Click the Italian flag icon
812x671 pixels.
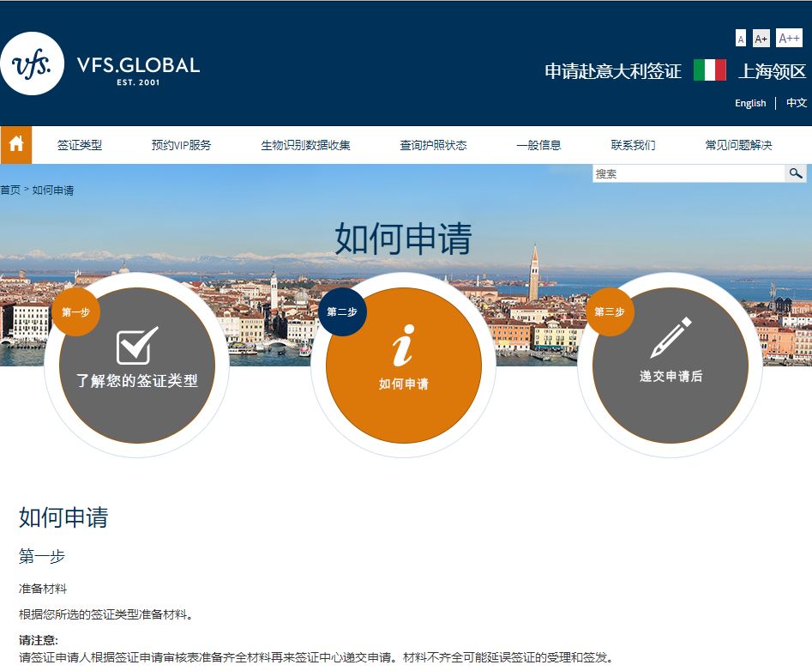pos(709,70)
